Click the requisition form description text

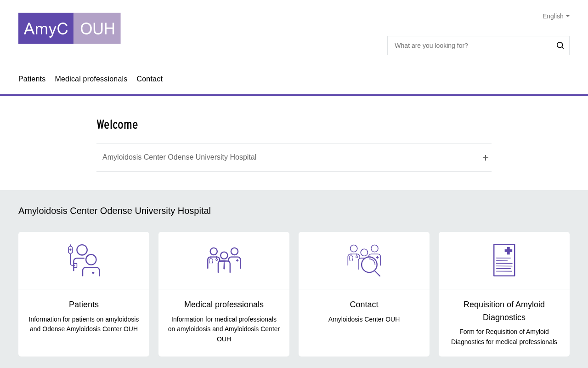(x=504, y=337)
